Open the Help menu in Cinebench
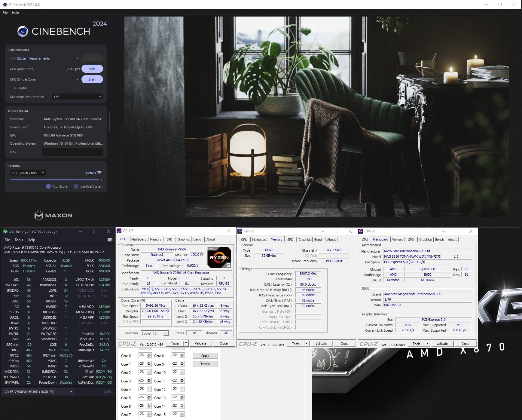522x420 pixels. 15,13
